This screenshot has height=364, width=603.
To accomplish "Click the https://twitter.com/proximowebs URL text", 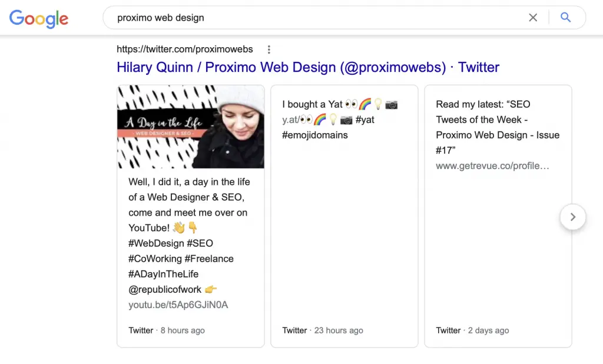I will 184,49.
